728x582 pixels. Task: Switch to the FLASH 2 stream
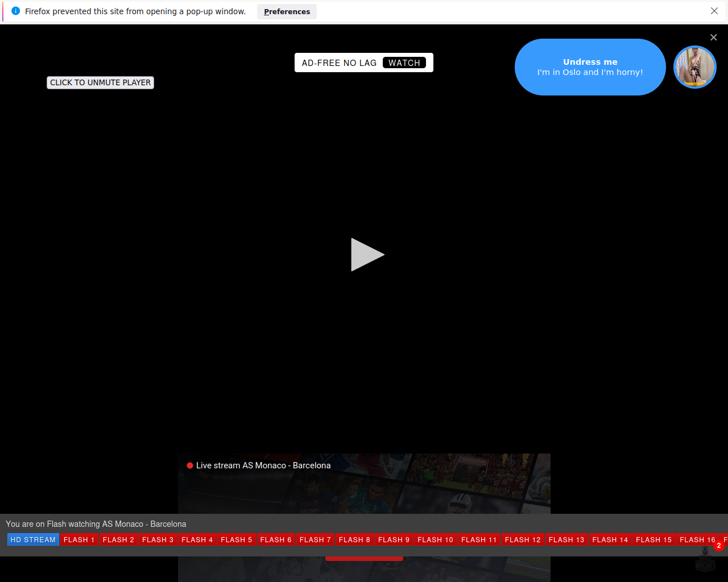click(118, 539)
